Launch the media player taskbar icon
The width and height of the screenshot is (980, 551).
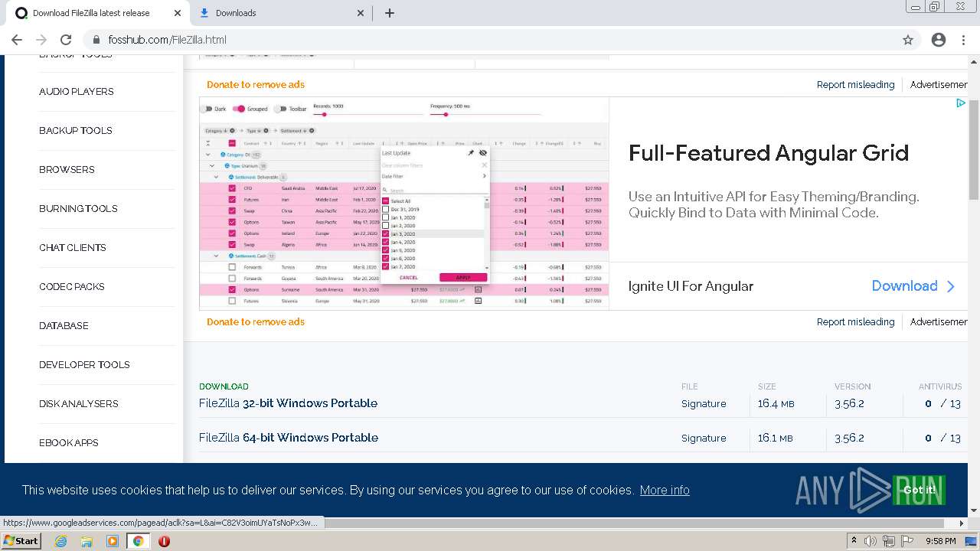pos(113,541)
